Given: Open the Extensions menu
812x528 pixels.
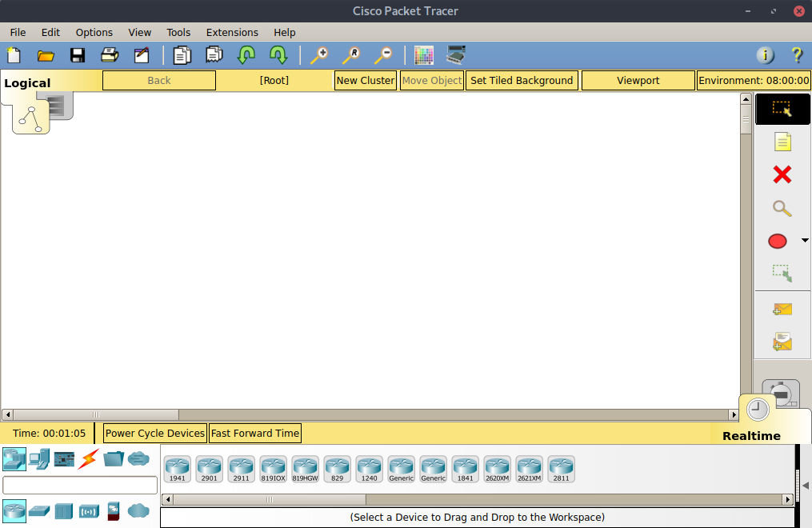Looking at the screenshot, I should click(232, 32).
